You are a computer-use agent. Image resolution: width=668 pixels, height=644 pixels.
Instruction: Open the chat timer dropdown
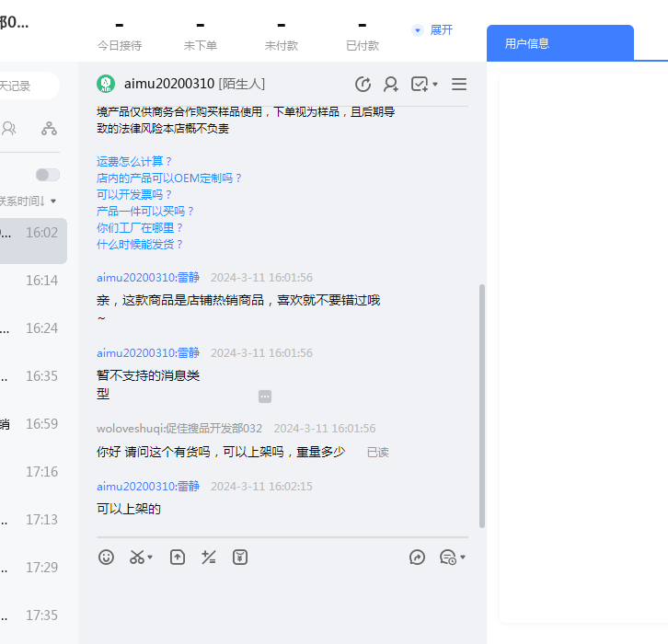pyautogui.click(x=453, y=557)
